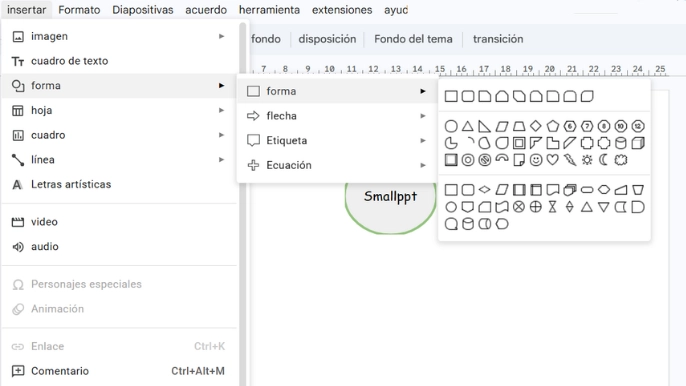686x386 pixels.
Task: Pick the prohibition no-symbol shape
Action: point(484,160)
